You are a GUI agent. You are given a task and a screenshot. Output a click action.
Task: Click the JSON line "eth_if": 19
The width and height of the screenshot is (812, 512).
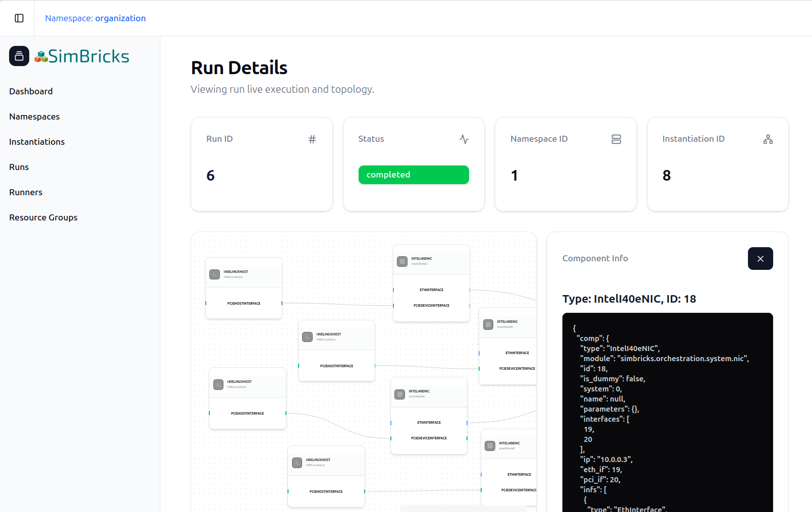[x=601, y=470]
